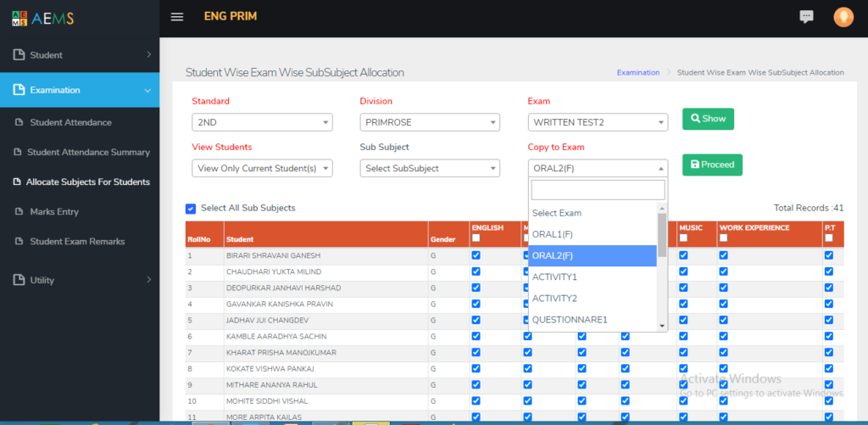Image resolution: width=868 pixels, height=425 pixels.
Task: Close the Copy to Exam dropdown
Action: click(598, 169)
